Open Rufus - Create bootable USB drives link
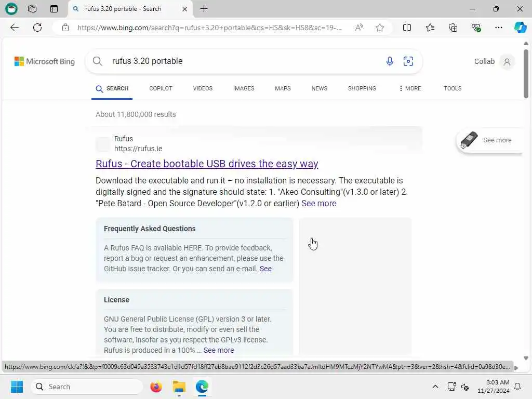 207,164
